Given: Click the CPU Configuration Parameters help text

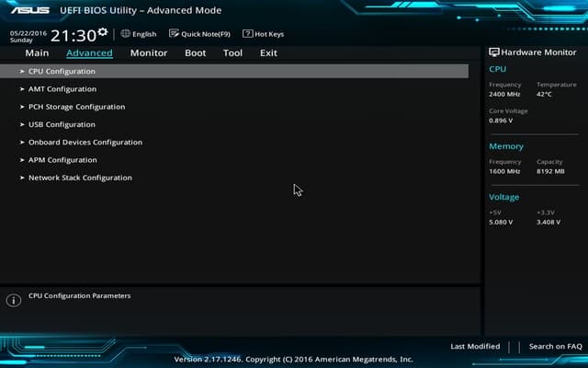Looking at the screenshot, I should click(80, 296).
